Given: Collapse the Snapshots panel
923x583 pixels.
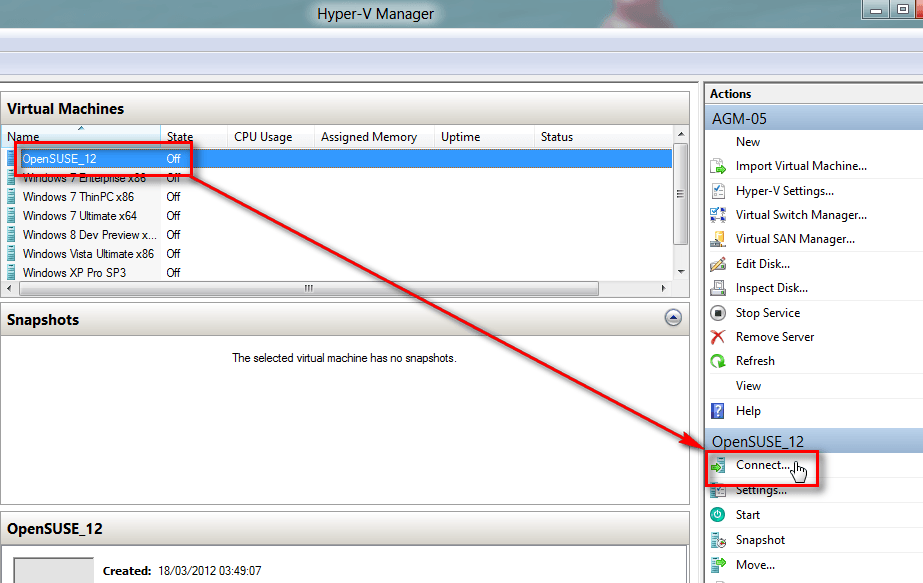Looking at the screenshot, I should (673, 318).
